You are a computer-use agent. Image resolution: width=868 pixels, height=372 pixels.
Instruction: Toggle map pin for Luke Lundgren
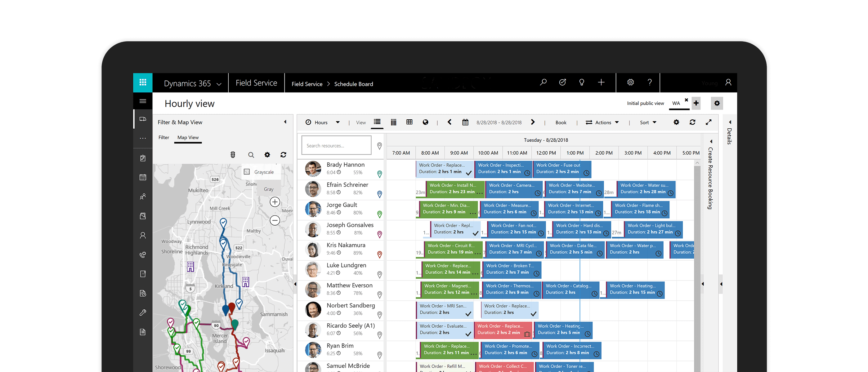pos(379,275)
